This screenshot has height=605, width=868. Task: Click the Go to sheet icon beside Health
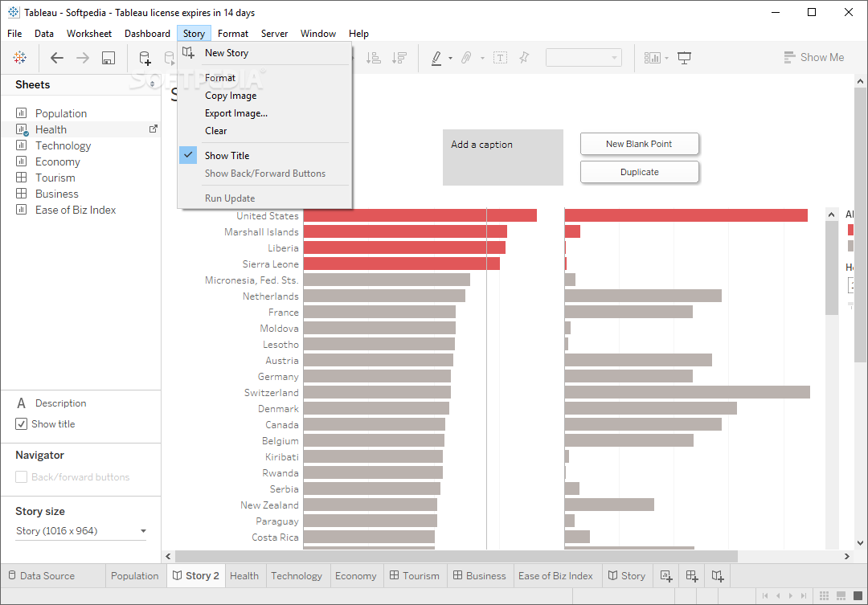(154, 129)
